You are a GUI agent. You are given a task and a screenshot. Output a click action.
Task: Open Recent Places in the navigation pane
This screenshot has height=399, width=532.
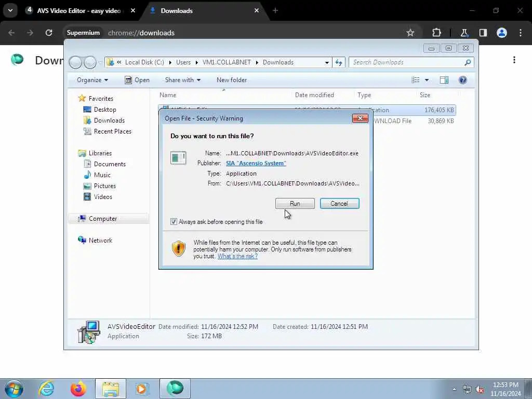pos(112,131)
